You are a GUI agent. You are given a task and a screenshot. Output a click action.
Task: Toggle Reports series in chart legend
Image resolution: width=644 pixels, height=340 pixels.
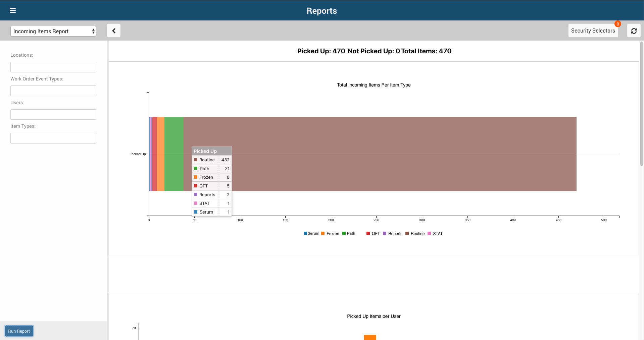coord(393,233)
